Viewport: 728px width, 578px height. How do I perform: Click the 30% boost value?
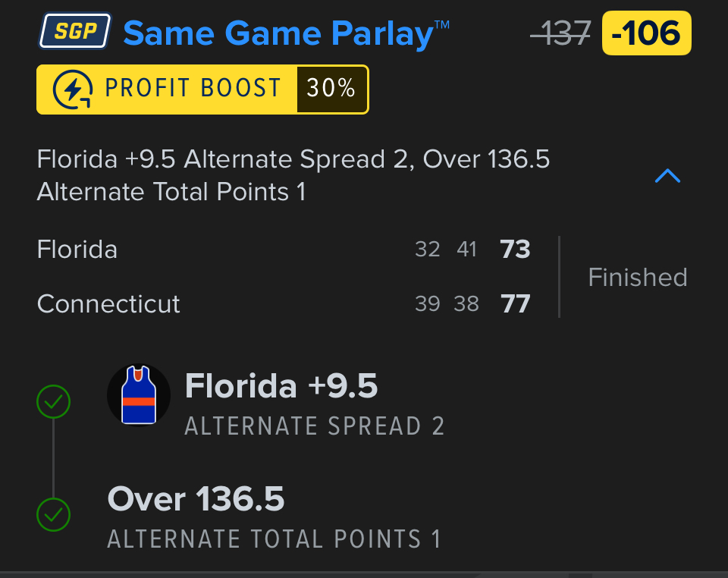[x=331, y=90]
